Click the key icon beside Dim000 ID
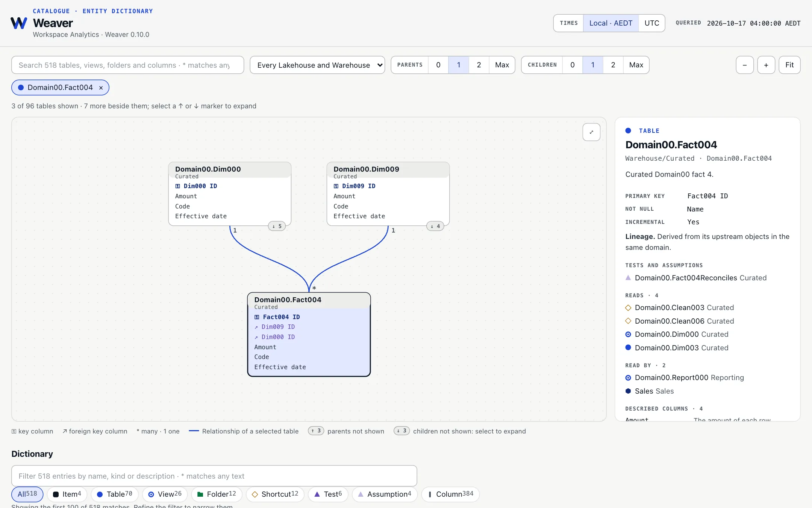 tap(178, 186)
